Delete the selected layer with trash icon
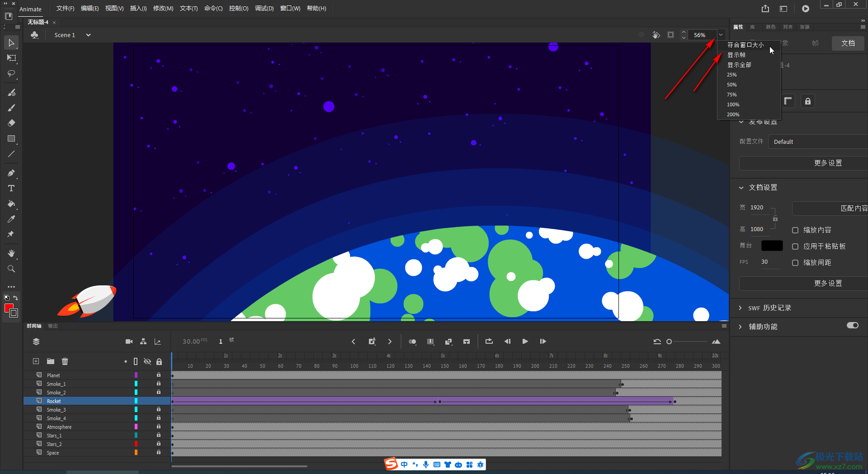Screen dimensions: 868x474 point(65,361)
